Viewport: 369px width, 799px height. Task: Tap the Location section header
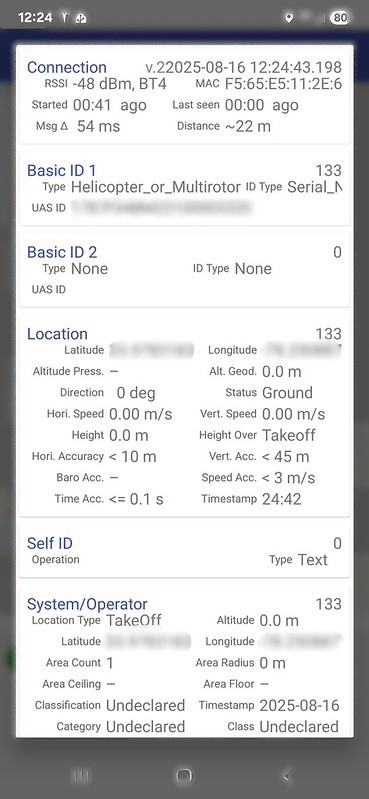pyautogui.click(x=57, y=334)
